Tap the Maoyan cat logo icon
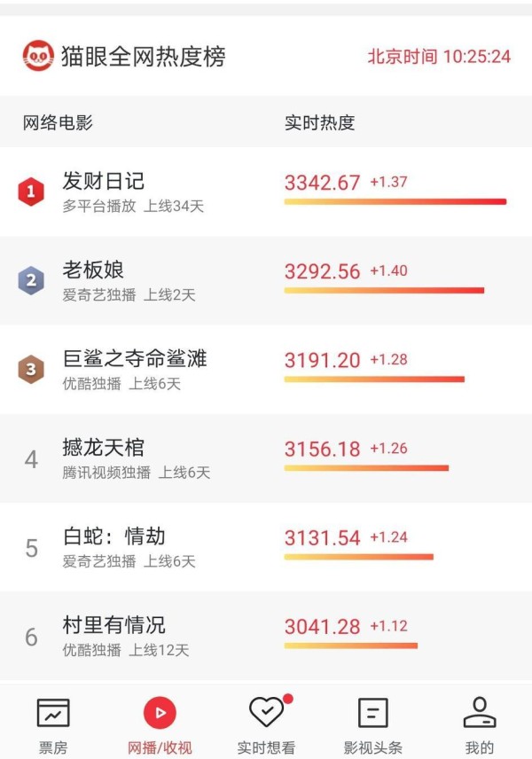 38,56
